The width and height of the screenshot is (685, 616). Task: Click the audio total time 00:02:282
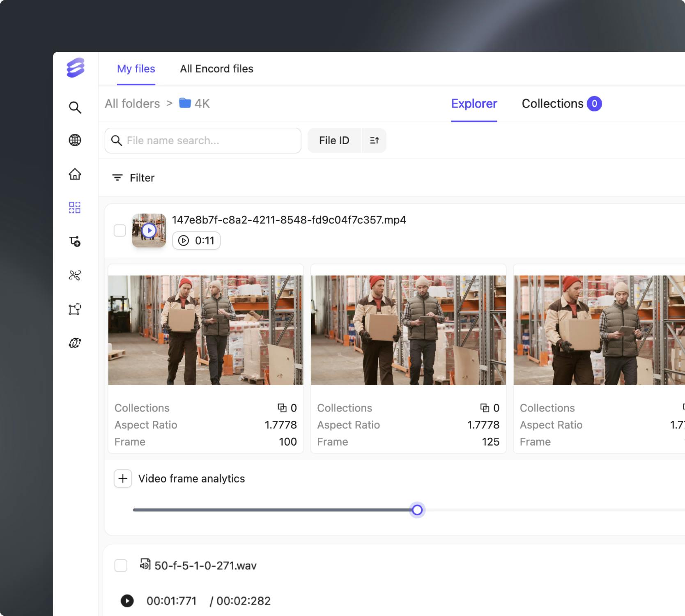tap(244, 601)
